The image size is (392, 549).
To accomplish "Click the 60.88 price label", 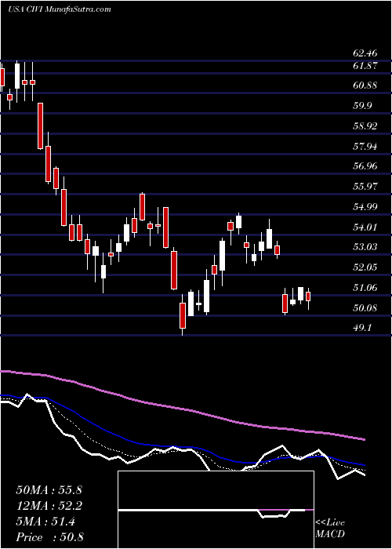I will coord(365,85).
